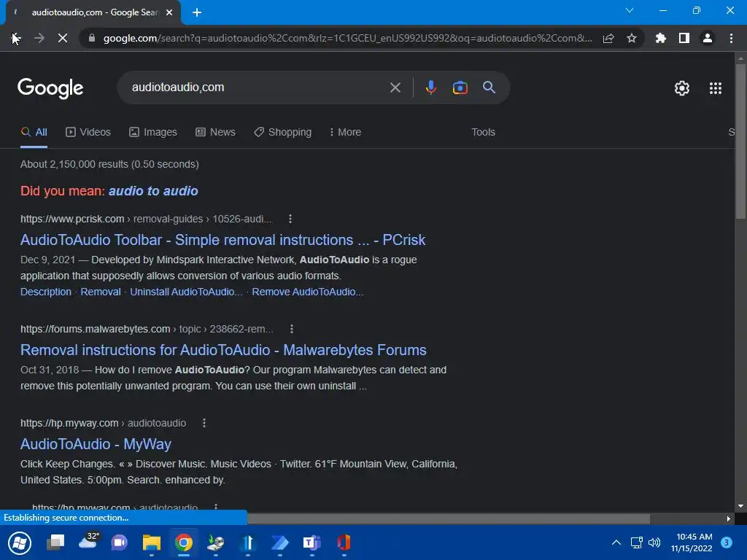
Task: Open the PCrisk AudioToAudio Toolbar result
Action: pyautogui.click(x=222, y=240)
